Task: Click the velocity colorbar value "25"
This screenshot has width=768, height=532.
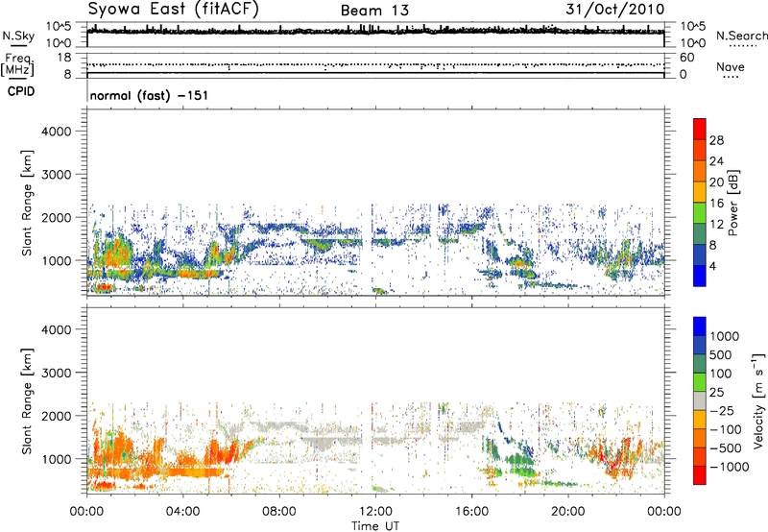Action: coord(716,393)
